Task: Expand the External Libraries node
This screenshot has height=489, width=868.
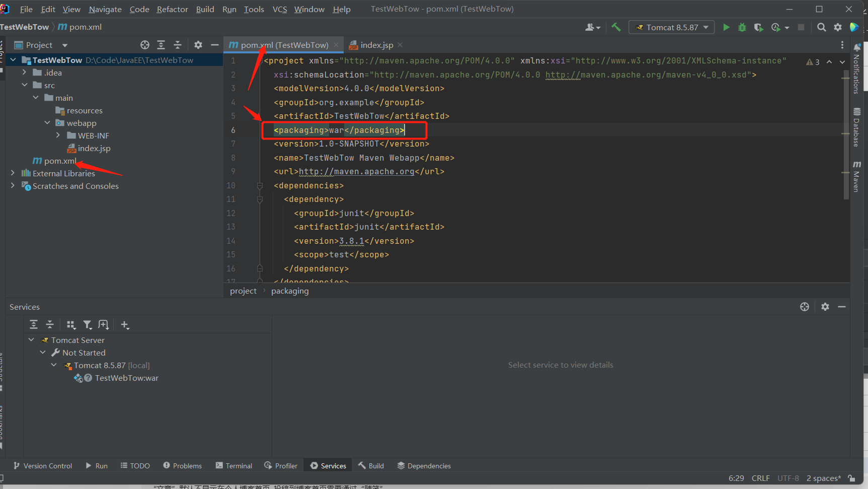Action: [x=13, y=173]
